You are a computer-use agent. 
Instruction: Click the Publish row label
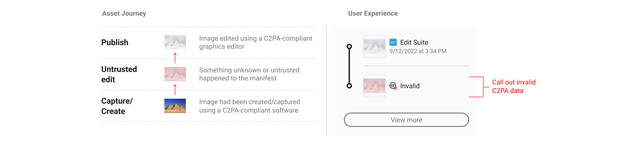[x=115, y=42]
